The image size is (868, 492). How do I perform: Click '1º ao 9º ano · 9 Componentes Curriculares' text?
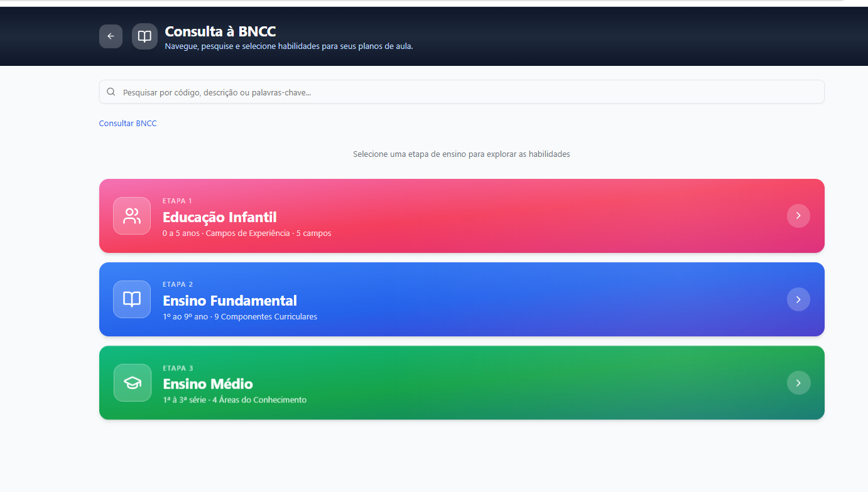240,317
